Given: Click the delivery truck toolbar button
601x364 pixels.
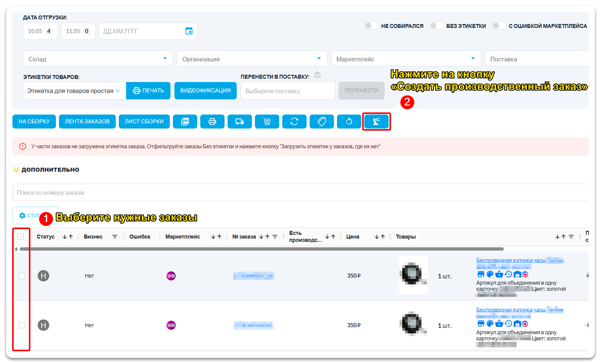Looking at the screenshot, I should click(x=239, y=122).
